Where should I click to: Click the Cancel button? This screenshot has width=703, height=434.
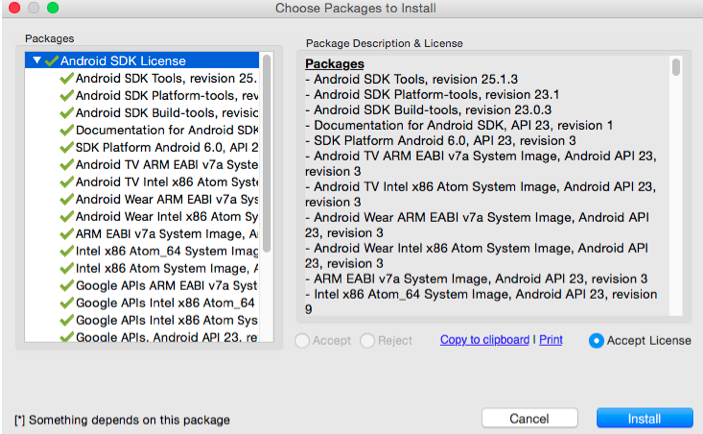point(529,418)
